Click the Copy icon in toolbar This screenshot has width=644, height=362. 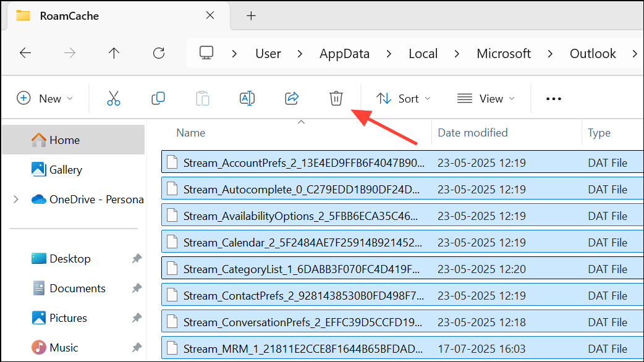coord(158,98)
